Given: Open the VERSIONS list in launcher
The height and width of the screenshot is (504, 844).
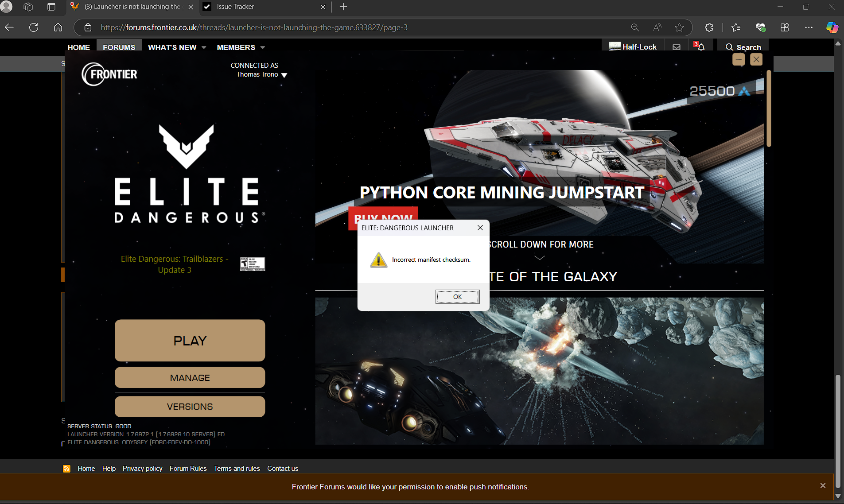Looking at the screenshot, I should click(x=190, y=407).
